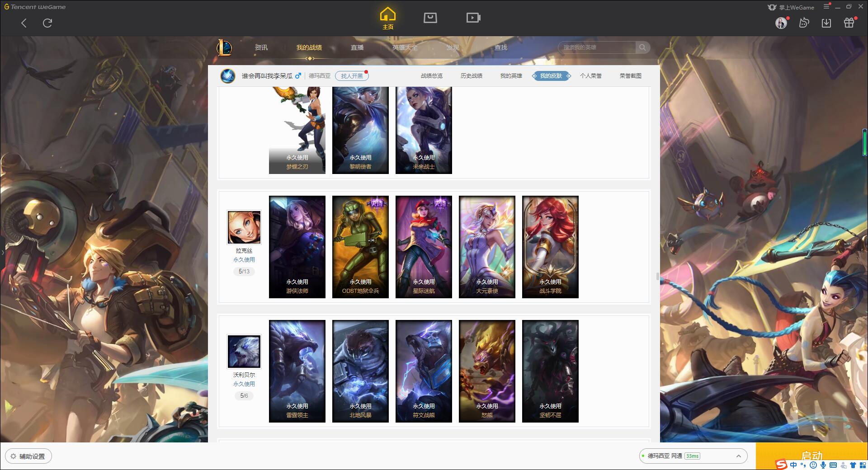
Task: Open 荣誉截图 section
Action: 631,76
